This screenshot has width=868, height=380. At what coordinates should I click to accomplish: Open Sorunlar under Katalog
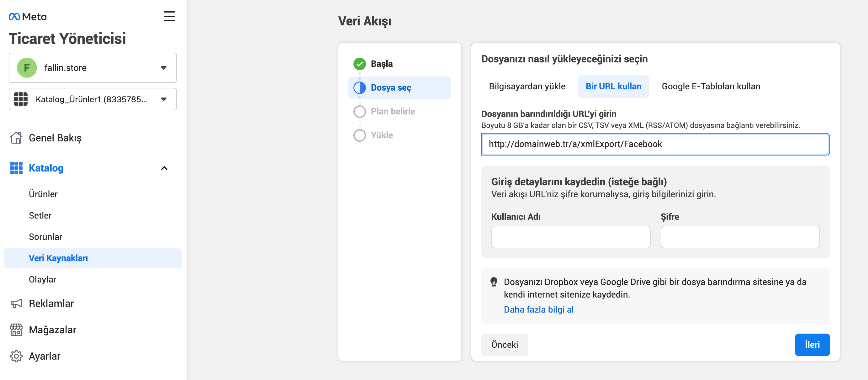click(45, 236)
